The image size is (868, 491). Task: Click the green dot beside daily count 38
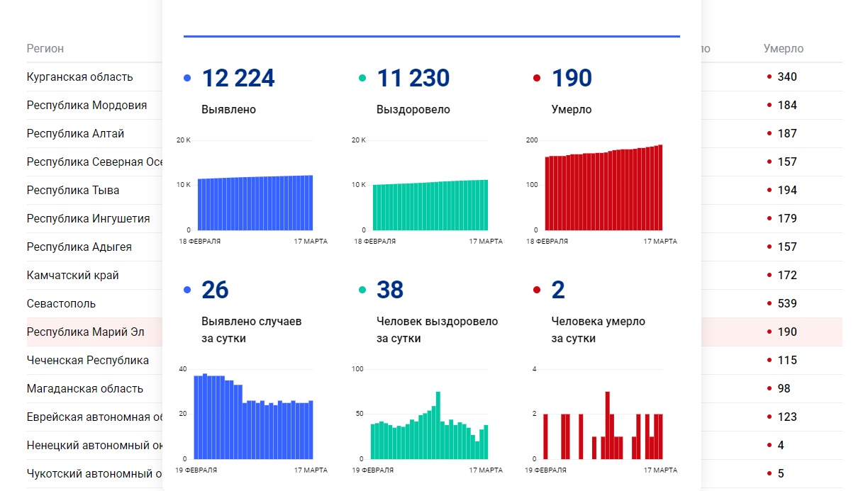(362, 290)
